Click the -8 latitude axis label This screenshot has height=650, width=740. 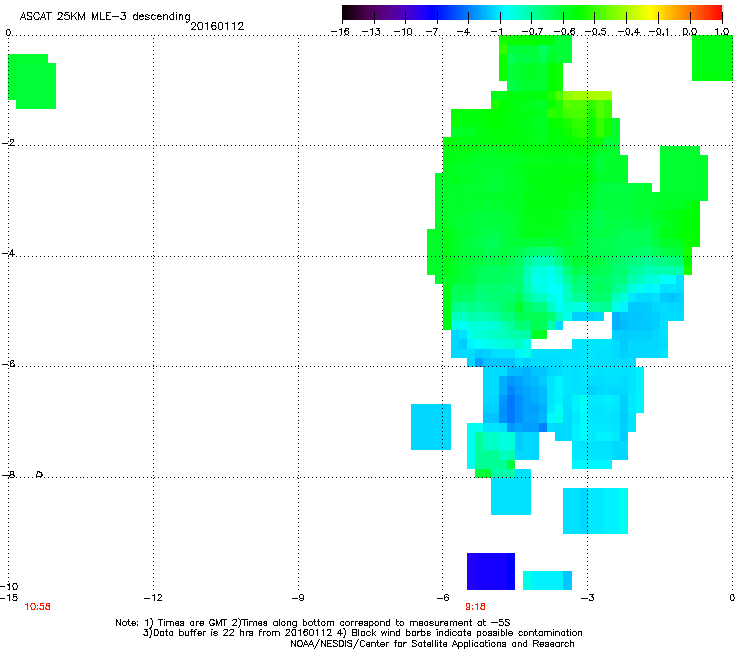(8, 474)
